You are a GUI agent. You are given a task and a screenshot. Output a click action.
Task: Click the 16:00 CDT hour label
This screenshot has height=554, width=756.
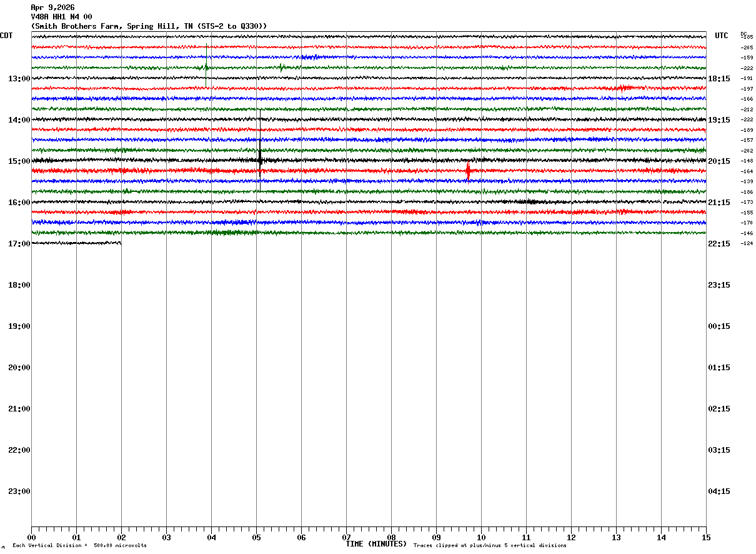(x=19, y=203)
